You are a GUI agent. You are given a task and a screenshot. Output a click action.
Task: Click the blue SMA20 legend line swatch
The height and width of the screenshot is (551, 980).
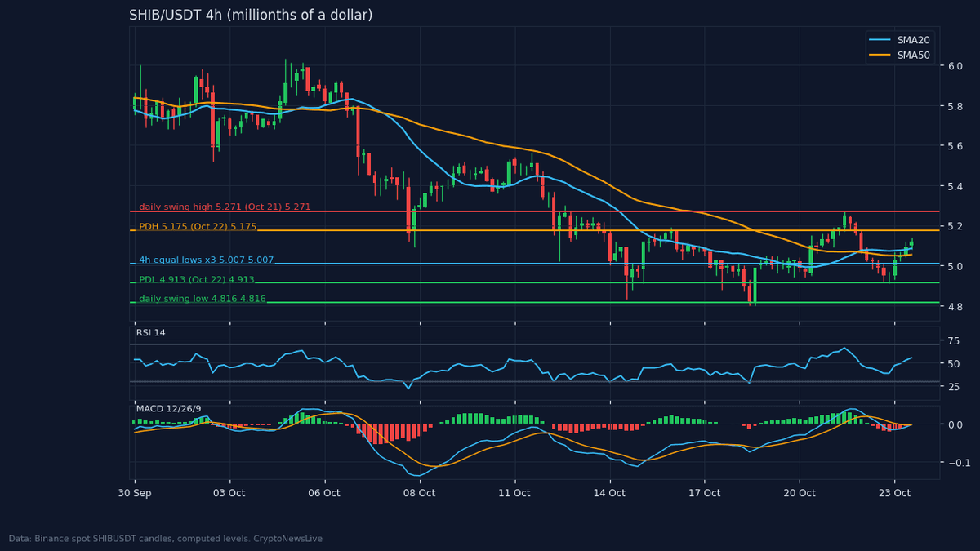click(x=880, y=40)
